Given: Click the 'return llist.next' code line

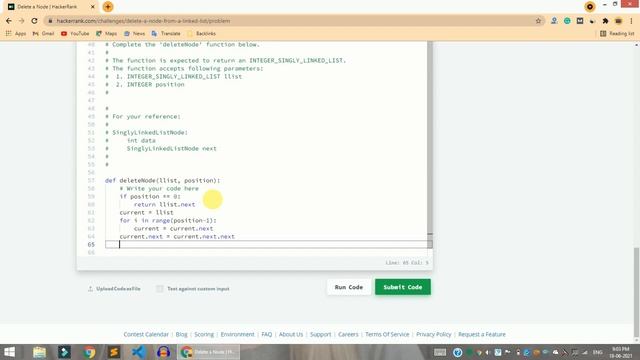Looking at the screenshot, I should click(x=164, y=204).
